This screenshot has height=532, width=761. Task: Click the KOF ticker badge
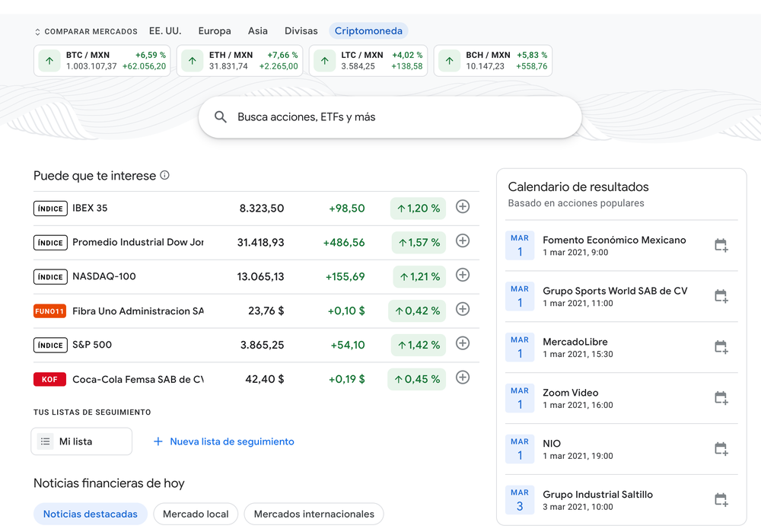point(49,379)
